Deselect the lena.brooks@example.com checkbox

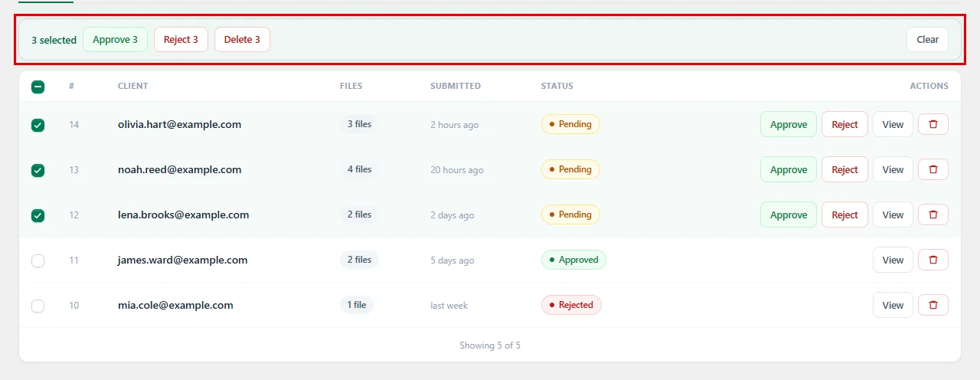[x=38, y=215]
